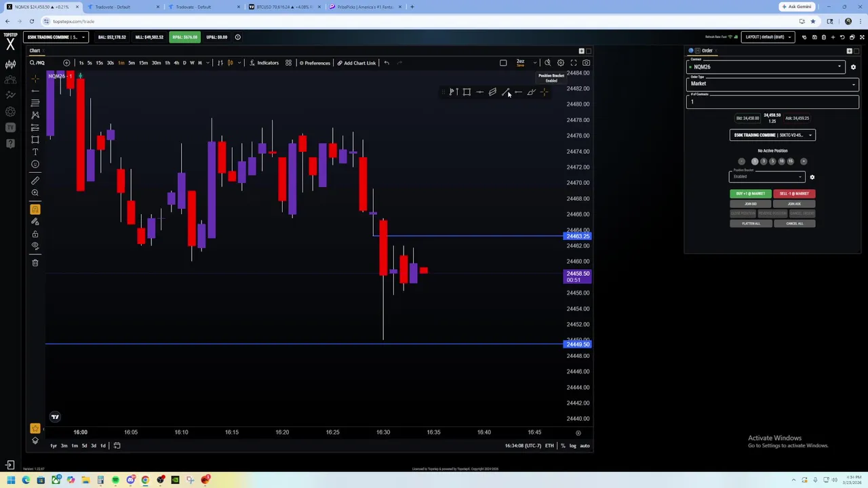
Task: Expand the timeframe list dropdown arrow
Action: coord(208,63)
